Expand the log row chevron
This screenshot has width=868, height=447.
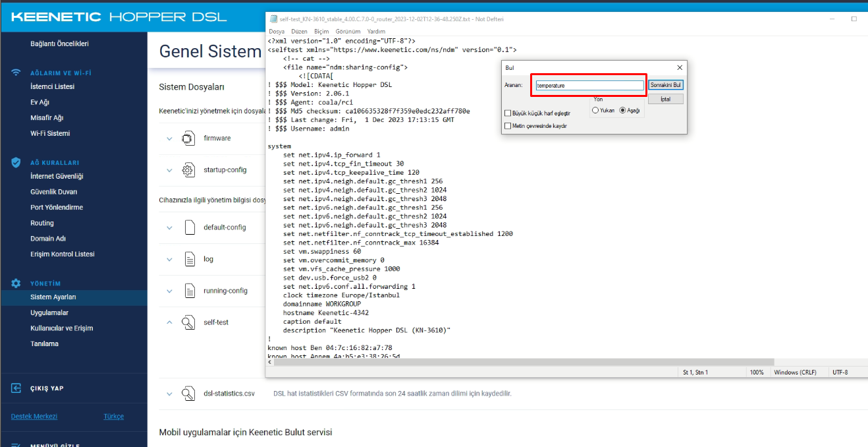(169, 259)
